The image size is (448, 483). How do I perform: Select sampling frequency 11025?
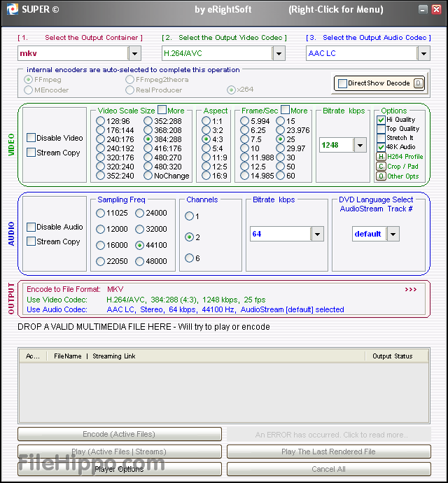100,213
